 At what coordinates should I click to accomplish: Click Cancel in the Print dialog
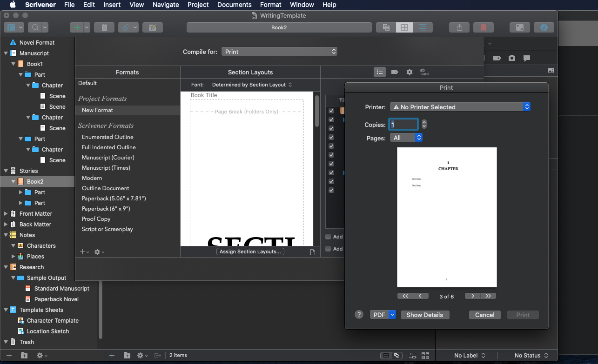[x=485, y=315]
